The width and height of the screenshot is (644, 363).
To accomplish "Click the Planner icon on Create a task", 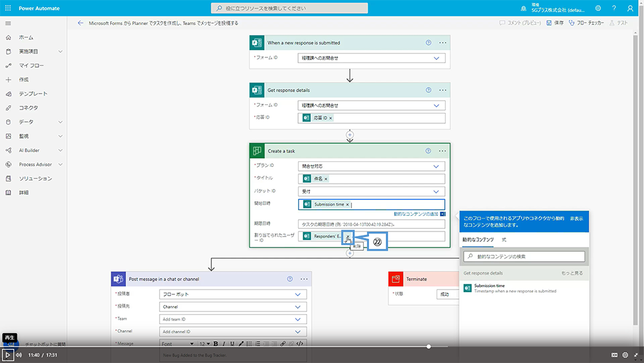I will (257, 151).
